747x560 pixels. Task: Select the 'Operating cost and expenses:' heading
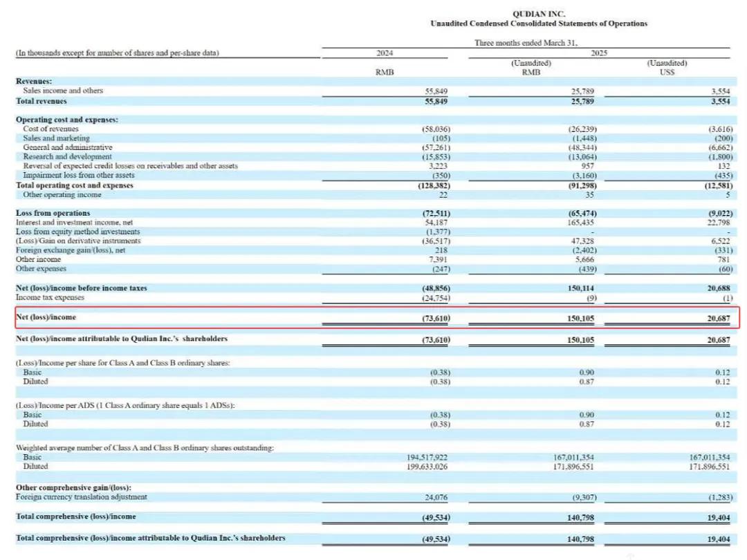tap(67, 120)
